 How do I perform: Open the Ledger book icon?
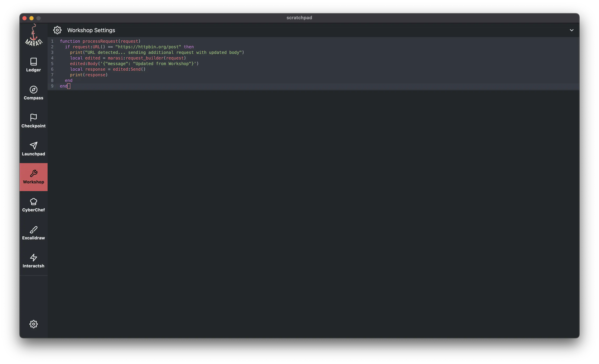pyautogui.click(x=34, y=62)
